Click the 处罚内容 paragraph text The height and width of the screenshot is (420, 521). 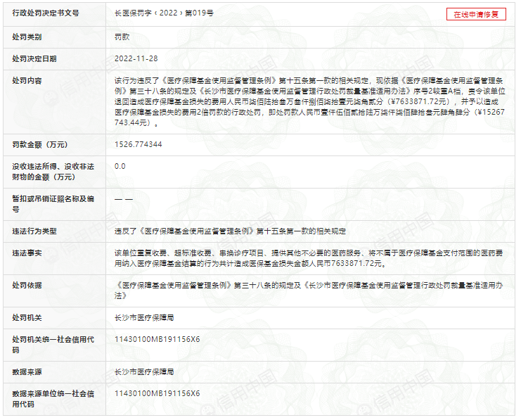coord(309,101)
